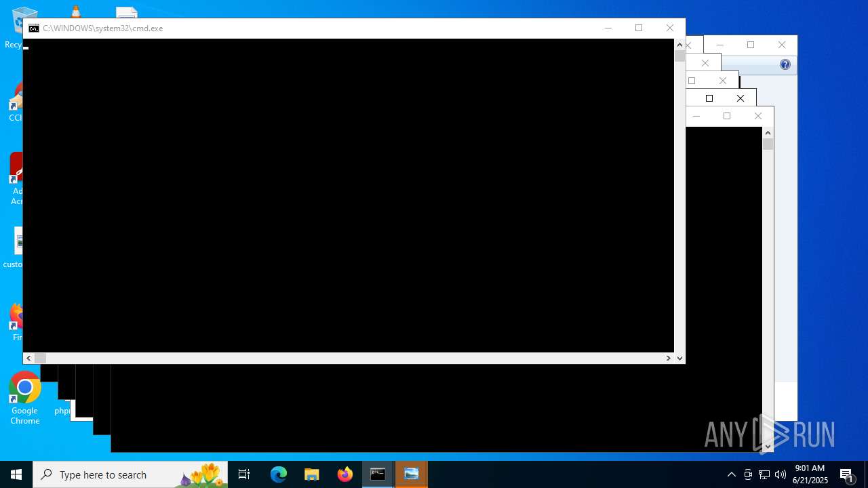868x488 pixels.
Task: Click the Meet Now tray icon
Action: click(x=748, y=474)
